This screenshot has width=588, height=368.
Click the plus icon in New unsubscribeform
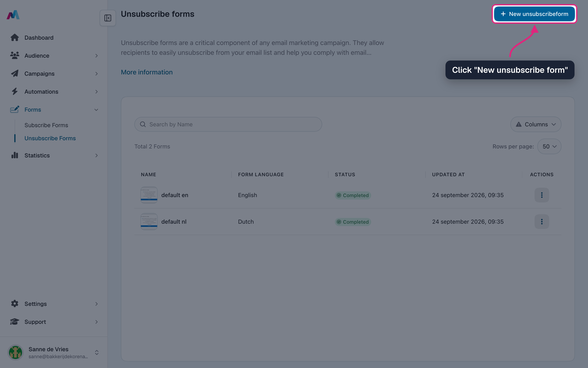click(503, 14)
